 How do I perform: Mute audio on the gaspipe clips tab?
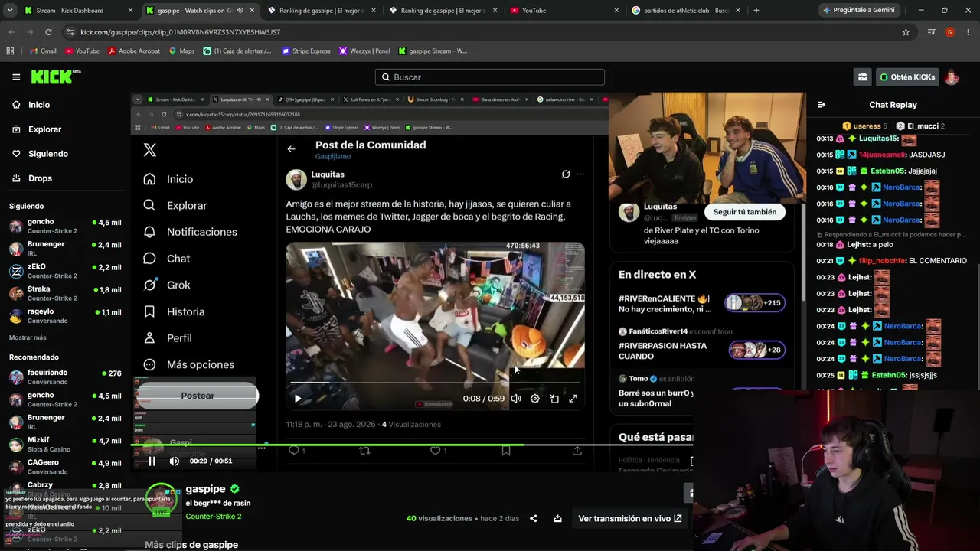tap(240, 11)
